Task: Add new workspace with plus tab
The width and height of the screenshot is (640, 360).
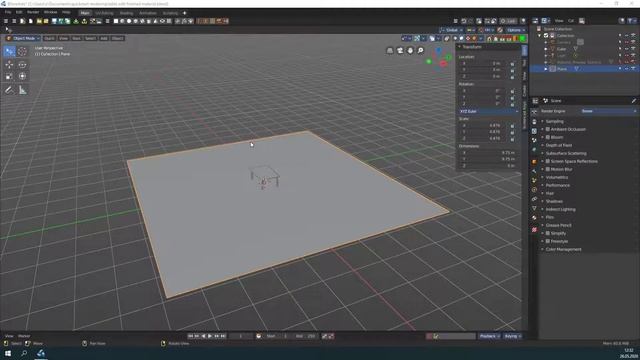Action: (184, 13)
